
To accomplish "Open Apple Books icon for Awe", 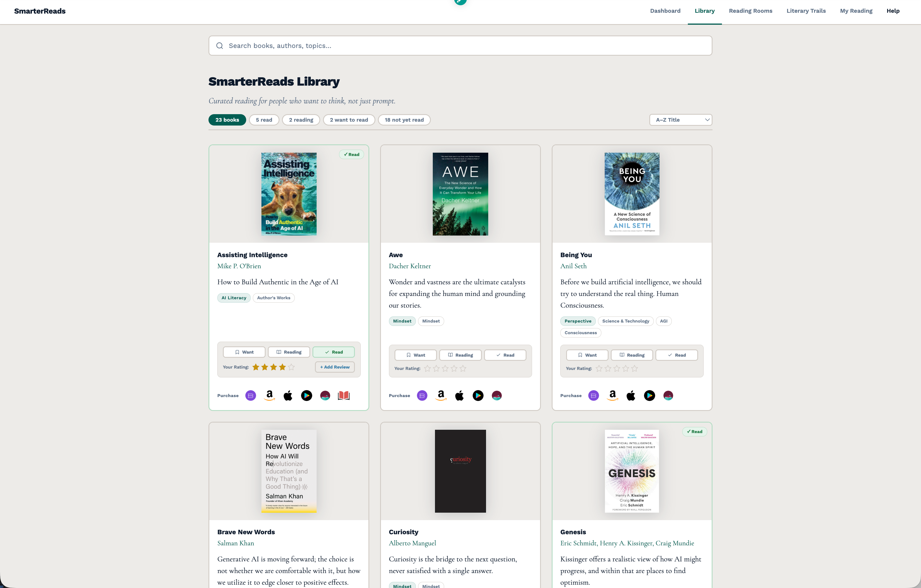I will [x=459, y=395].
